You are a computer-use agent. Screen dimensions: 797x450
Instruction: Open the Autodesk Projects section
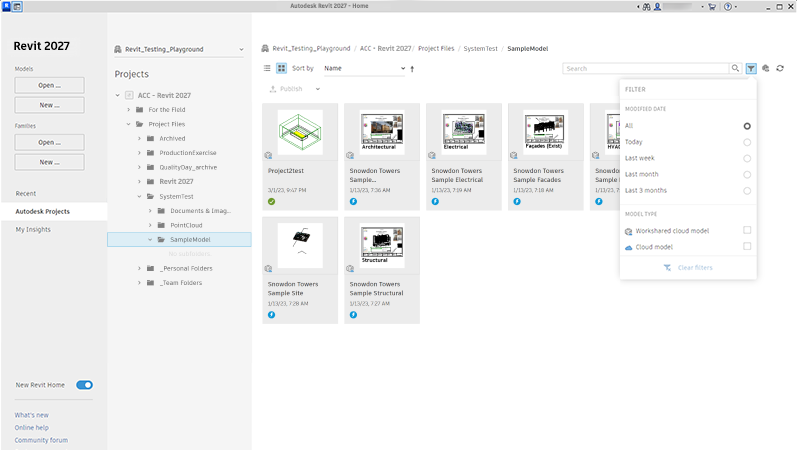[x=54, y=212]
